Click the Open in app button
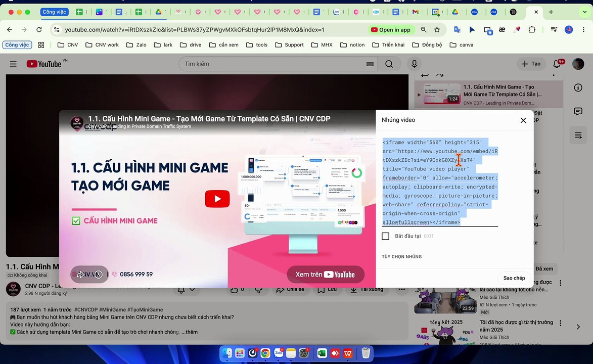Image resolution: width=593 pixels, height=364 pixels. 391,29
